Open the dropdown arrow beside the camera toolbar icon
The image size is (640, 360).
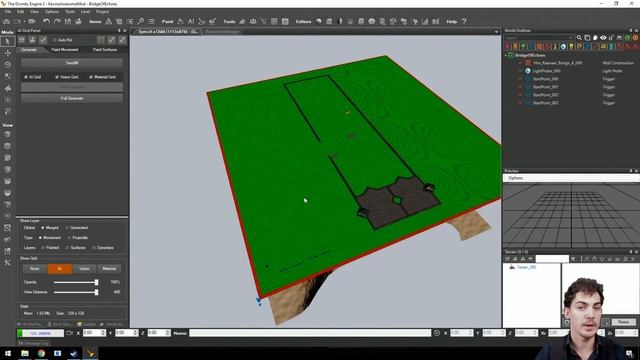[24, 21]
